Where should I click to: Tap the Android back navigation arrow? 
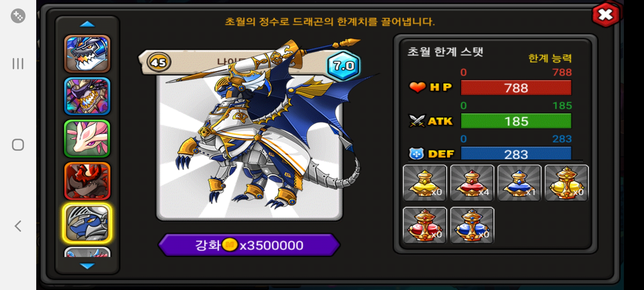pyautogui.click(x=18, y=226)
